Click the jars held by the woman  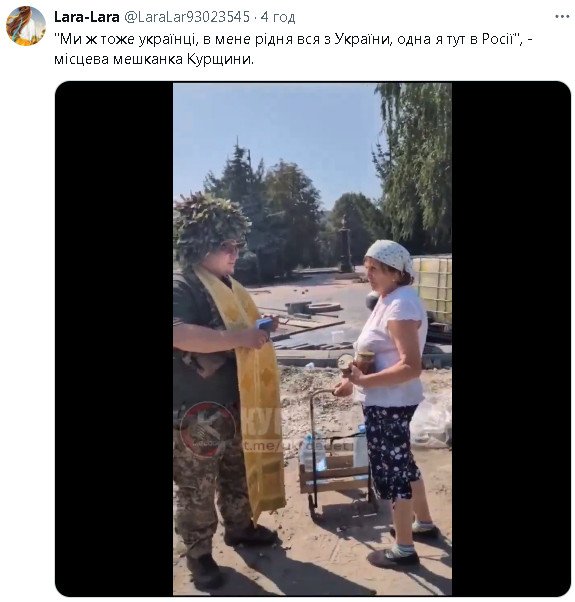pyautogui.click(x=357, y=363)
